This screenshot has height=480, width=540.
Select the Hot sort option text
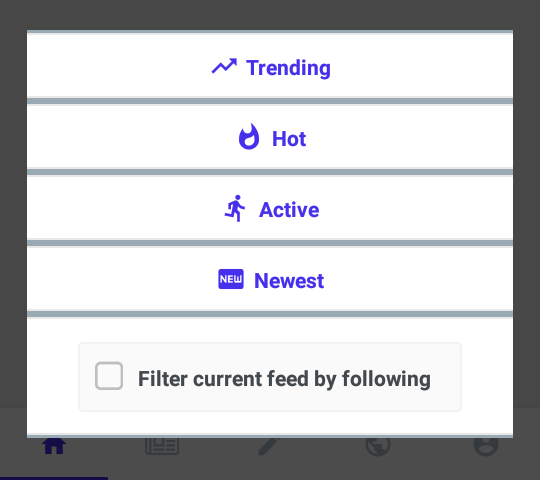289,139
